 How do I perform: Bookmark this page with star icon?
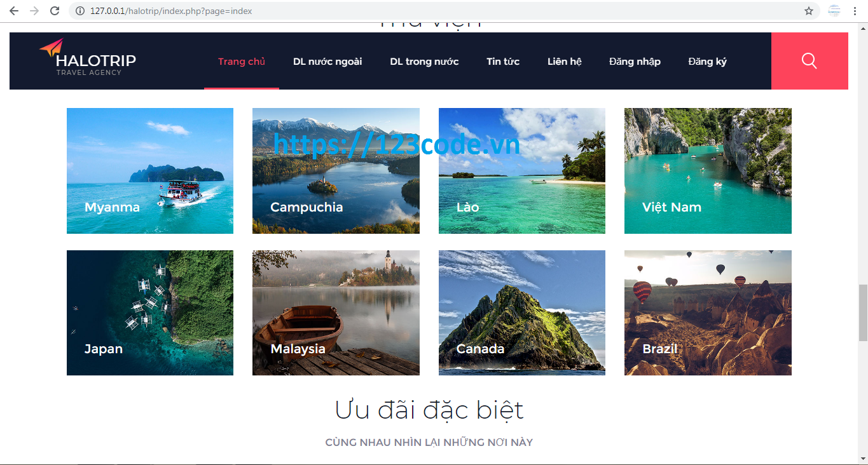[x=808, y=11]
